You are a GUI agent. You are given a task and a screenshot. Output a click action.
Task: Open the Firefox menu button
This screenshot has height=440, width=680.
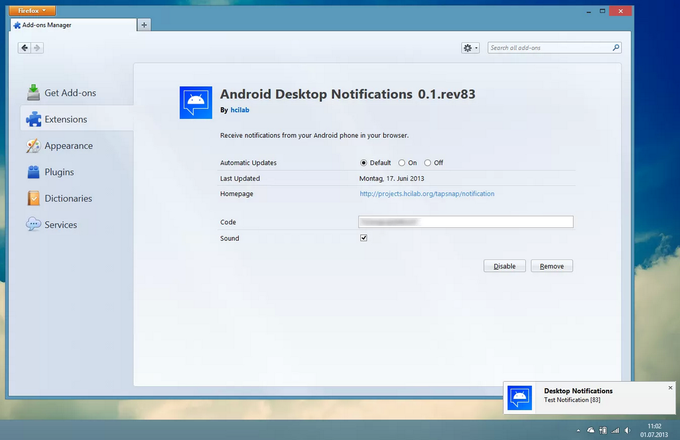32,10
